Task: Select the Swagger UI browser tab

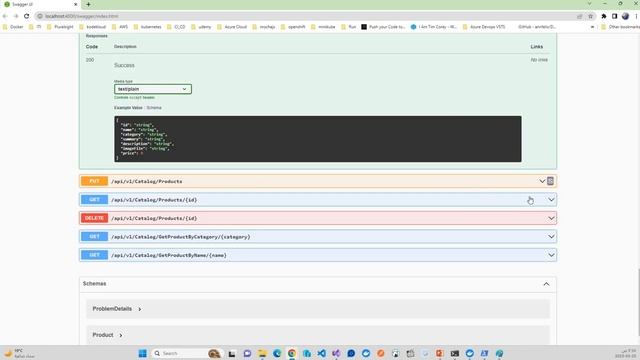Action: point(40,4)
